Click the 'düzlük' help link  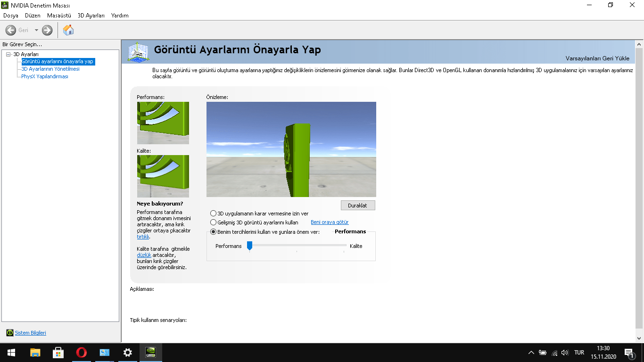tap(144, 255)
